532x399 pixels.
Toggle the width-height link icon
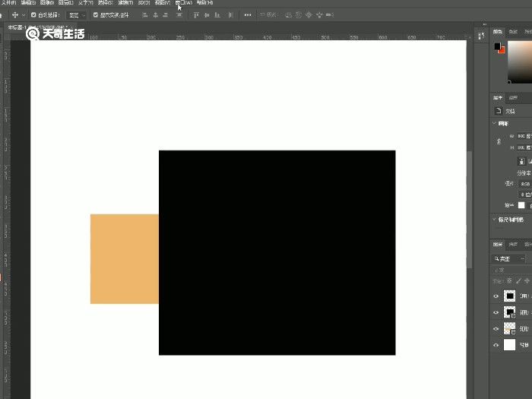[499, 141]
